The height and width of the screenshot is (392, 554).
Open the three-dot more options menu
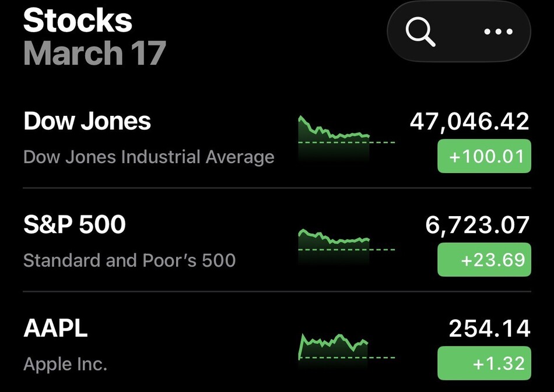pyautogui.click(x=499, y=32)
